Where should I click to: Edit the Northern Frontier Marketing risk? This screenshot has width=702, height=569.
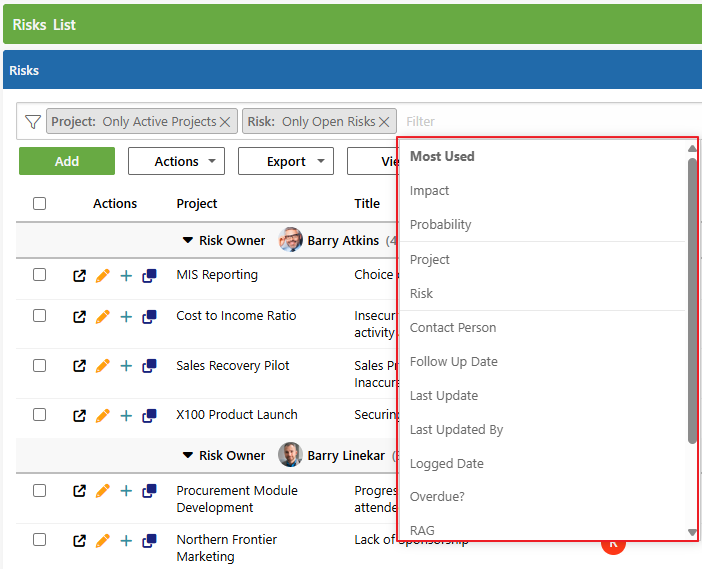tap(103, 541)
